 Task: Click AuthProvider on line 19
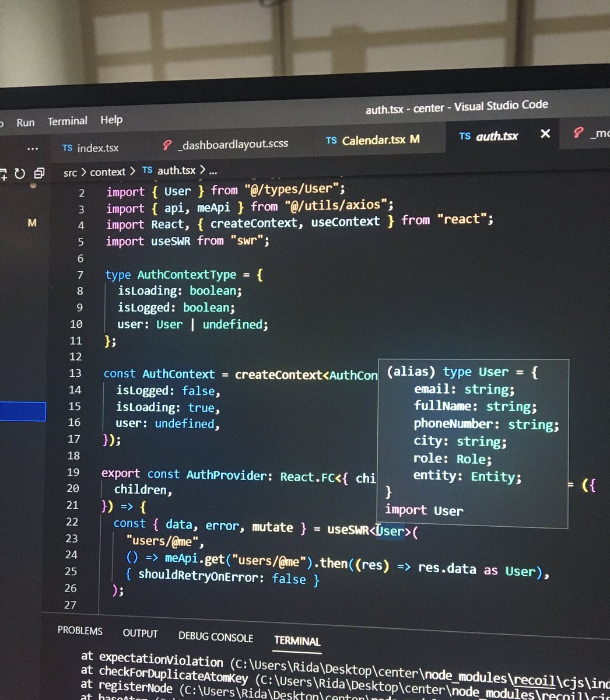coord(226,475)
